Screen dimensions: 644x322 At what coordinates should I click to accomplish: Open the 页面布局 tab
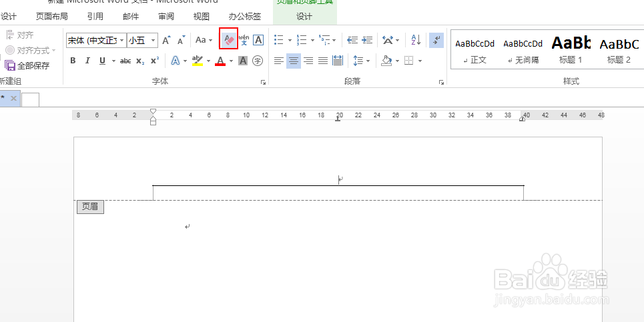52,17
